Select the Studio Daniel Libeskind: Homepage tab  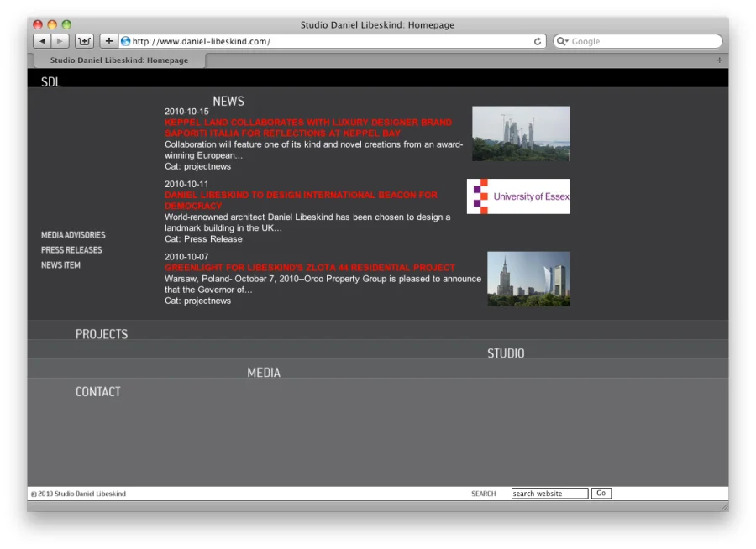119,60
